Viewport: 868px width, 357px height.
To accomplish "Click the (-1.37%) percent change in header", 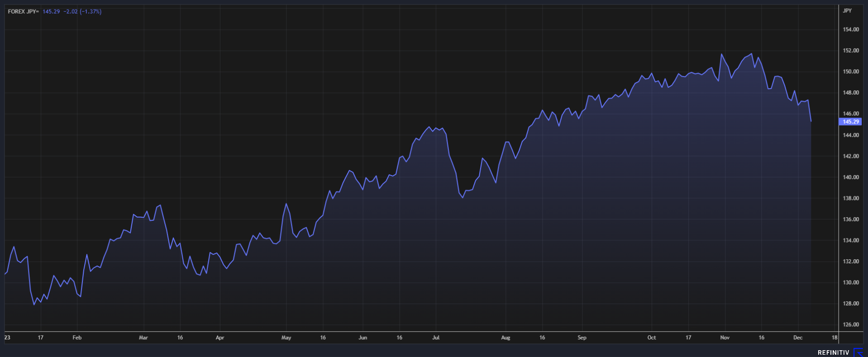I will 91,11.
